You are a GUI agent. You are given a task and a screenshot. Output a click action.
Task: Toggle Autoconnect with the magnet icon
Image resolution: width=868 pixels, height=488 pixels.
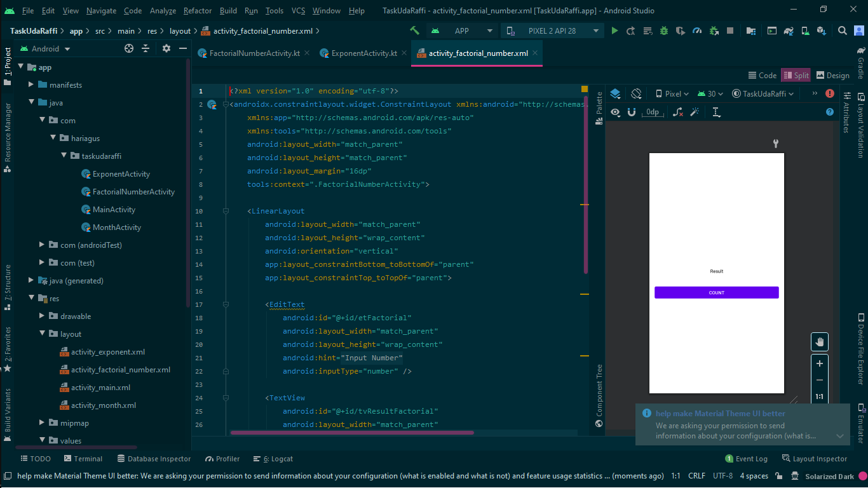click(631, 112)
